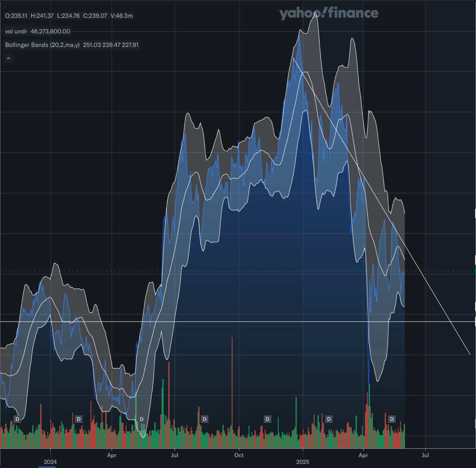
Task: Click the tallest red volume bar near Oct
Action: 232,385
